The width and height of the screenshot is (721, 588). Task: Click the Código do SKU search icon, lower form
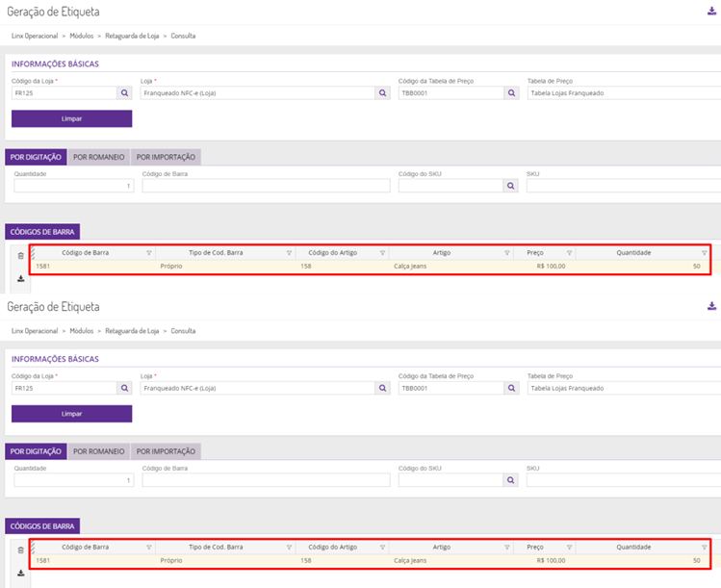[511, 480]
